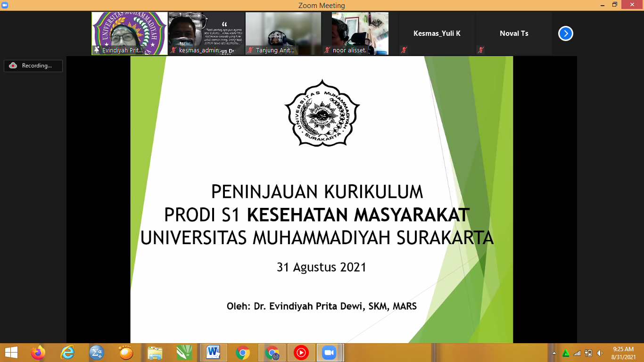Select noor alisset video thumbnail
The width and height of the screenshot is (644, 362).
coord(360,33)
